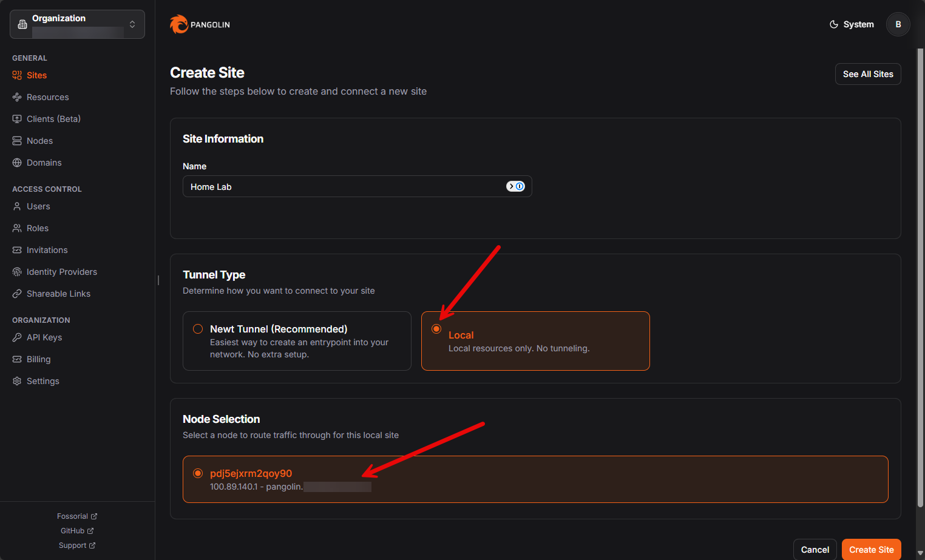925x560 pixels.
Task: Select the Newt Tunnel (Recommended) radio option
Action: pos(198,329)
